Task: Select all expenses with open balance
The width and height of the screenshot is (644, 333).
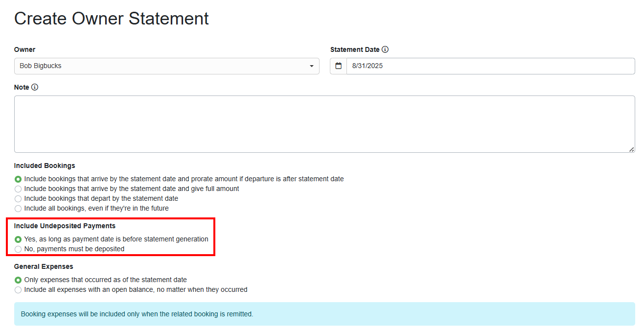Action: (x=18, y=290)
